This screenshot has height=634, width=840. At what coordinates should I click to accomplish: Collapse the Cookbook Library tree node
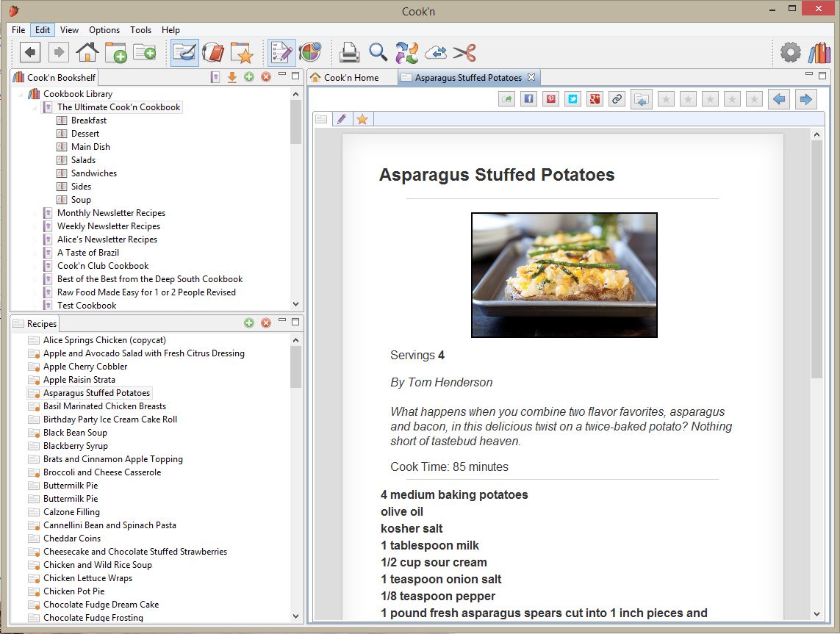(21, 94)
